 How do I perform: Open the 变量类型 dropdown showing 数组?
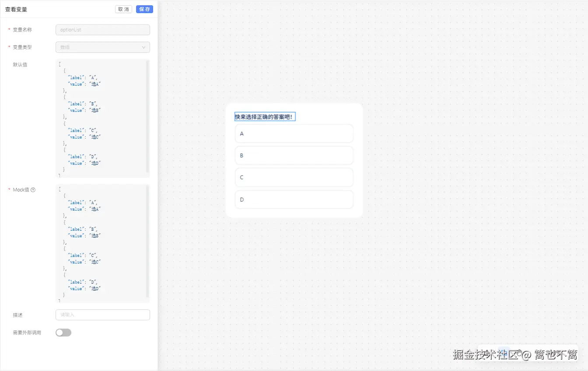pos(103,47)
